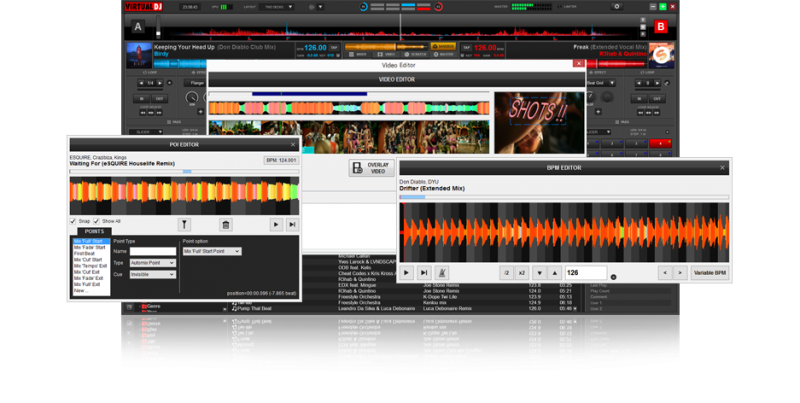
Task: Click the small round icon beside BPM field
Action: pyautogui.click(x=613, y=277)
